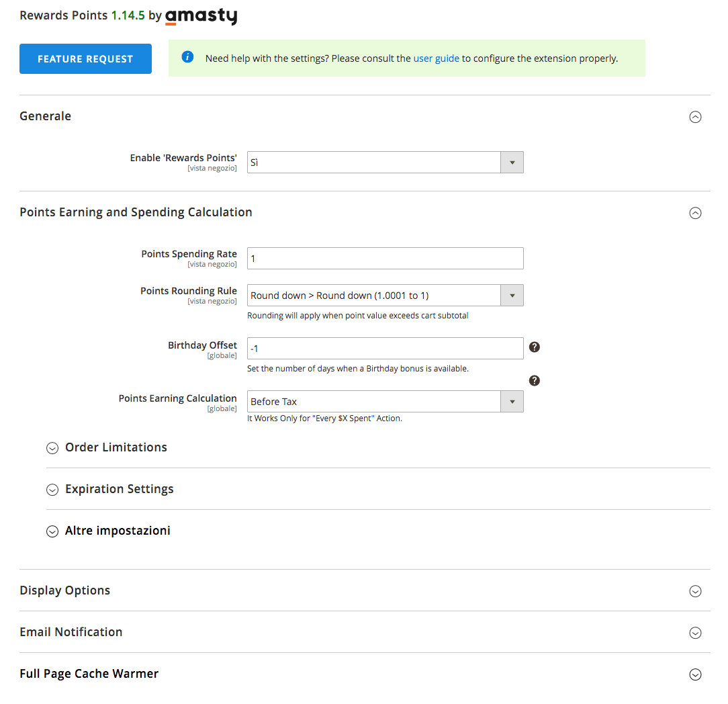Expand the Order Limitations subsection
Viewport: 728px width, 704px height.
[x=52, y=447]
